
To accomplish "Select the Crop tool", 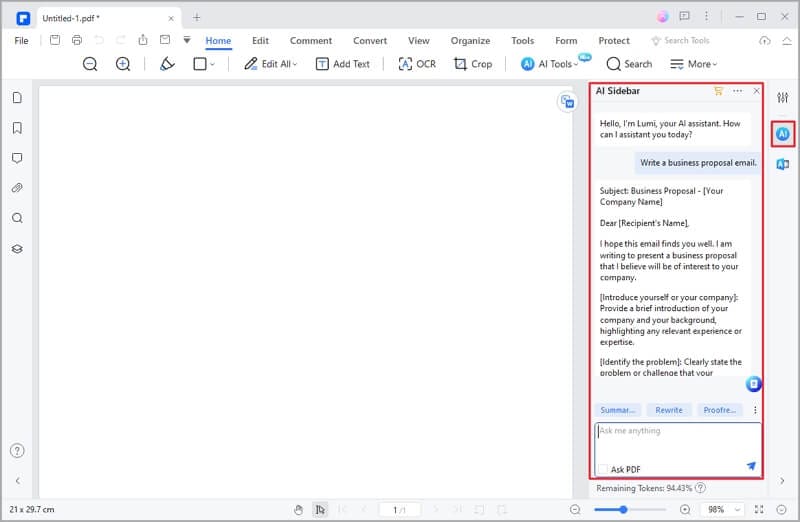I will point(473,64).
